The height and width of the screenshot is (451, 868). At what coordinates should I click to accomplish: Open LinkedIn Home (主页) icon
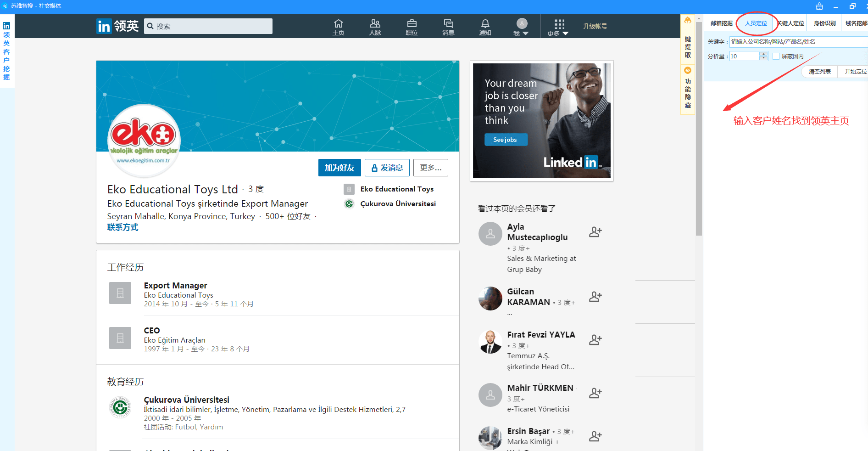(x=338, y=27)
